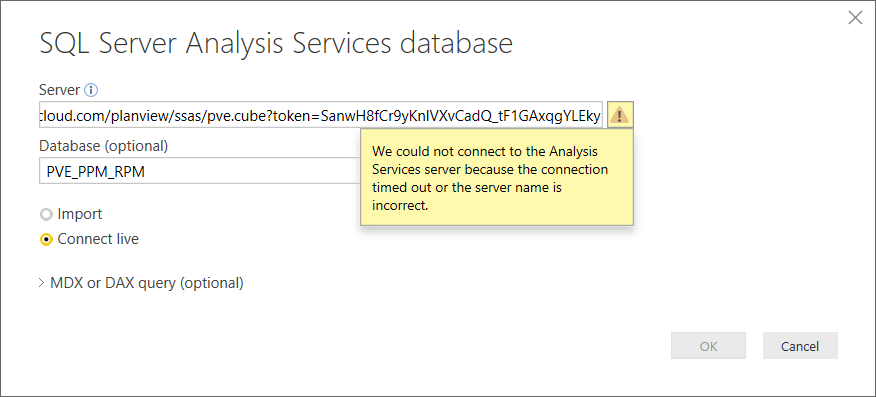This screenshot has width=876, height=397.
Task: Click the SQL Server Analysis Services database title
Action: tap(276, 44)
